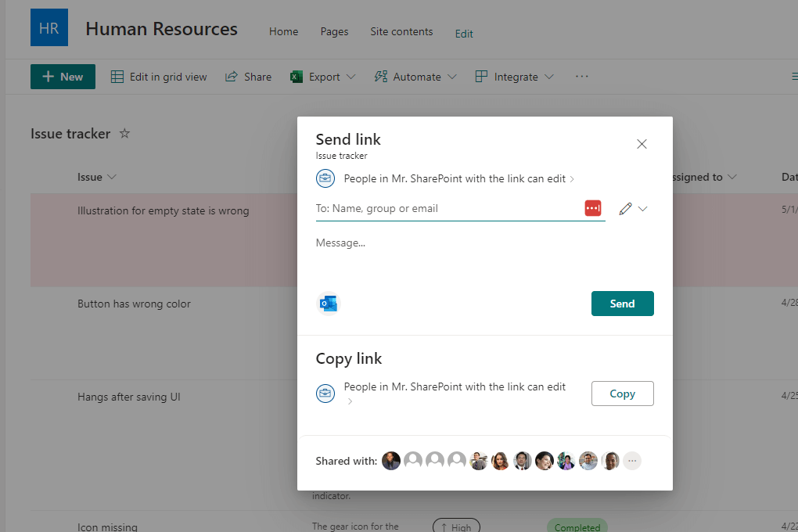Click the last Shared with avatar photo
This screenshot has height=532, width=798.
click(609, 461)
